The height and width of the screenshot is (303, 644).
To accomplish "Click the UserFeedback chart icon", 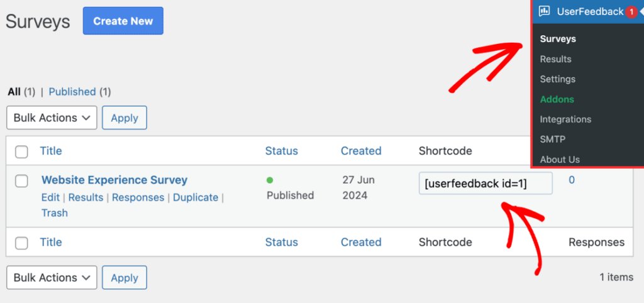I will tap(545, 11).
